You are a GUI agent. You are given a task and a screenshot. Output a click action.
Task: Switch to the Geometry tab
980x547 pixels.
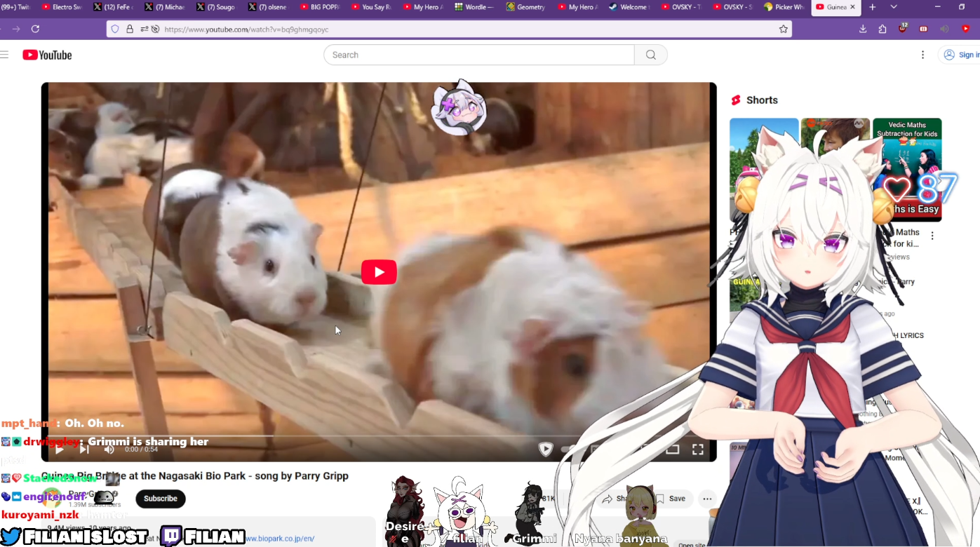click(527, 7)
